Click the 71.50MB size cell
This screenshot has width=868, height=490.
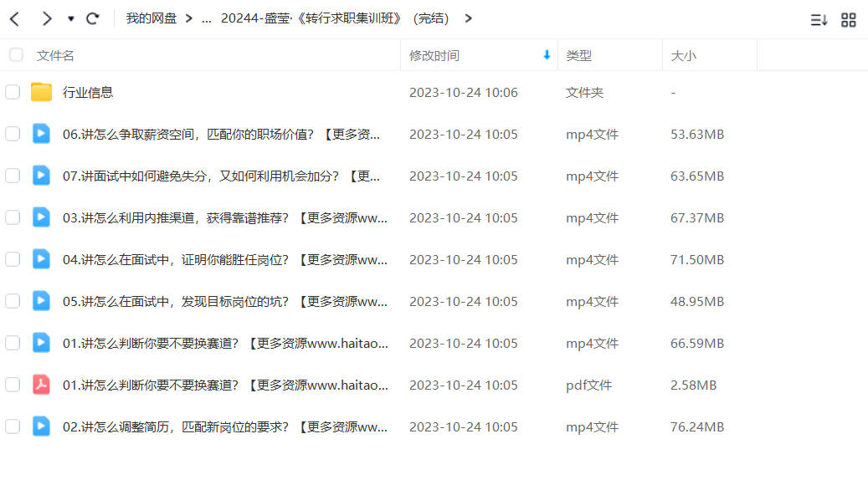pos(697,259)
